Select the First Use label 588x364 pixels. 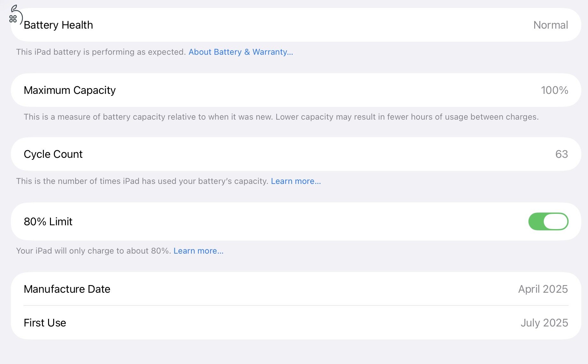click(x=45, y=323)
